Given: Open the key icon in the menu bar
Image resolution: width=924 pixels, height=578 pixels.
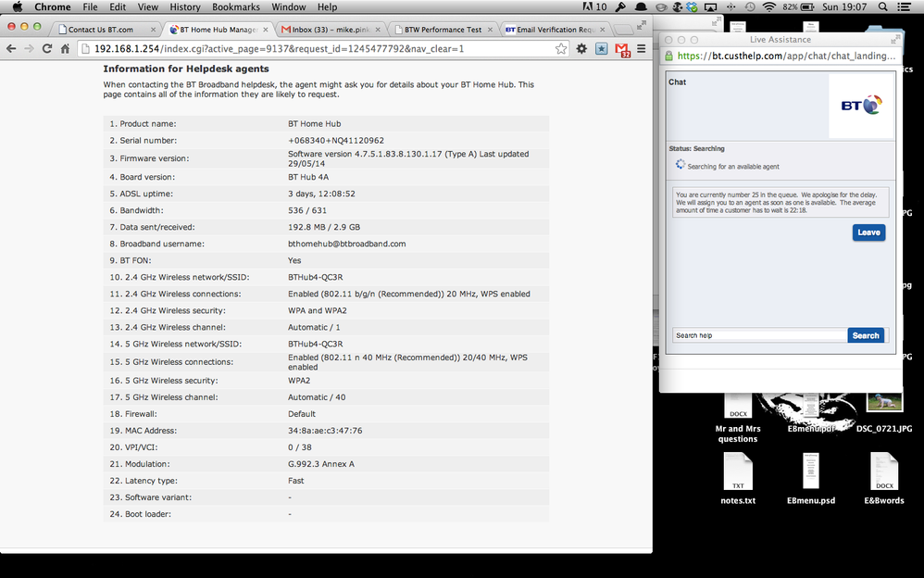Looking at the screenshot, I should [620, 6].
